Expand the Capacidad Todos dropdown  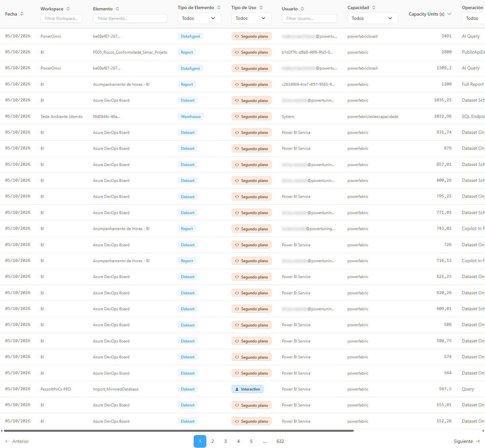point(373,18)
